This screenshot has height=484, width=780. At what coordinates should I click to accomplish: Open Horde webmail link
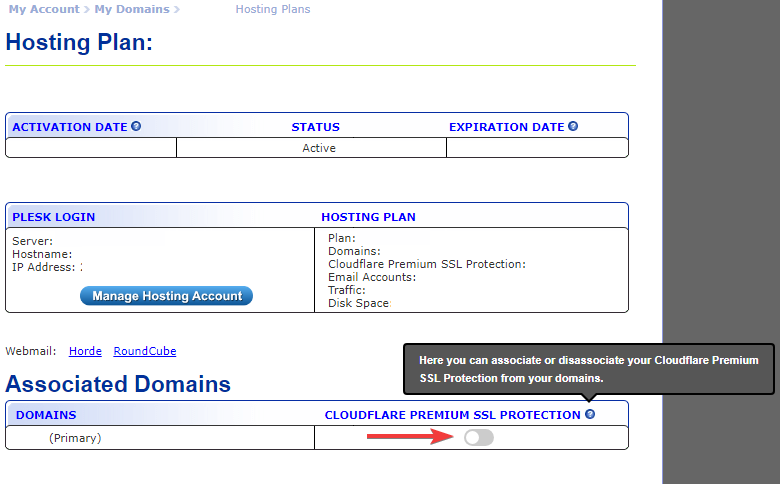coord(85,351)
